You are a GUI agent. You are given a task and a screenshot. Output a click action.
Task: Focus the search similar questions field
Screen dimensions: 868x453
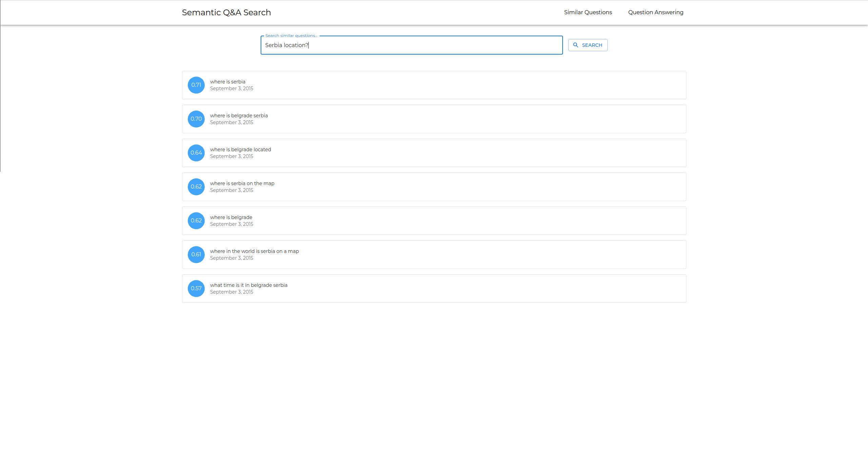(x=411, y=45)
